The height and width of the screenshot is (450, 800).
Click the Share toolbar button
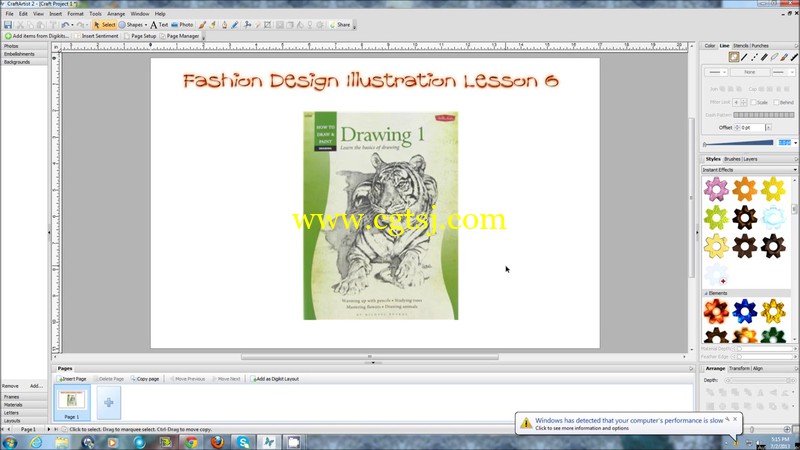coord(340,24)
